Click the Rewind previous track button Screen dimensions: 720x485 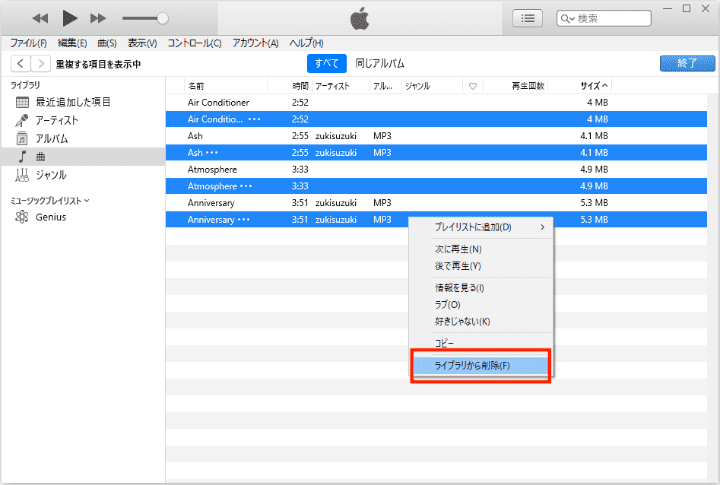click(41, 18)
